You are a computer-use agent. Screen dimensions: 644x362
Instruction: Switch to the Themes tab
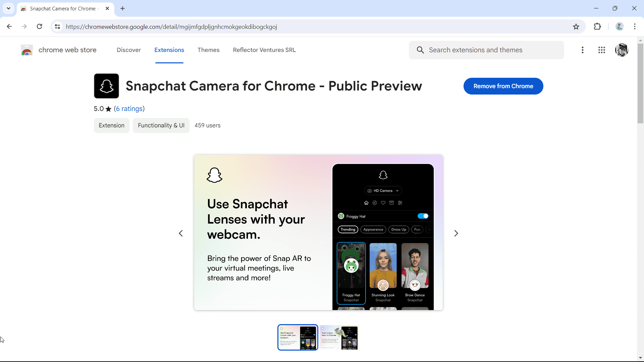(x=208, y=50)
